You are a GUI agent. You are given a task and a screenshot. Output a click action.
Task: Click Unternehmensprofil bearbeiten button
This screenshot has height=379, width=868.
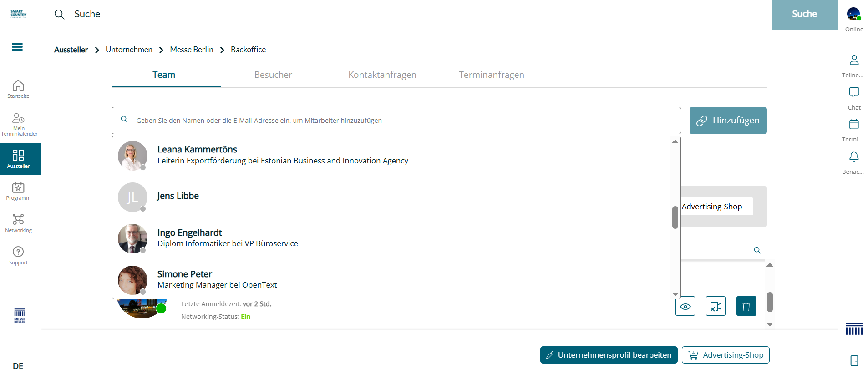tap(609, 355)
